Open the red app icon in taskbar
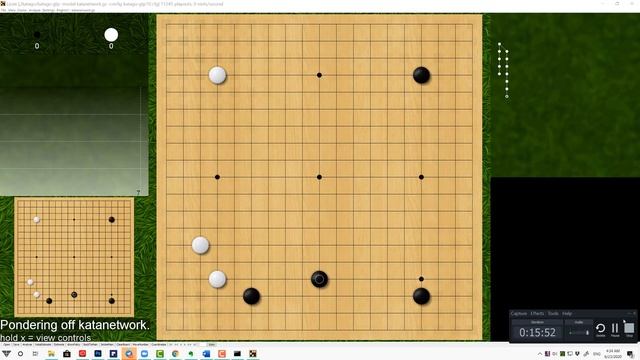640x360 pixels. pos(82,353)
